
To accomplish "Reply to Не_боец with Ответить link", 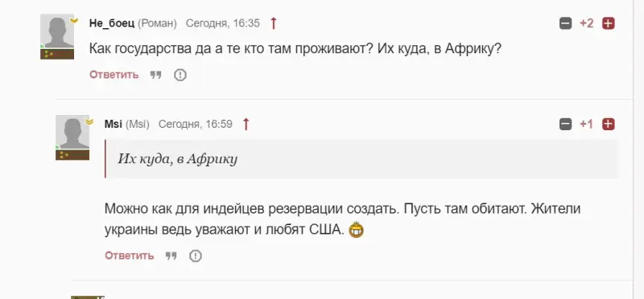I will coord(114,75).
